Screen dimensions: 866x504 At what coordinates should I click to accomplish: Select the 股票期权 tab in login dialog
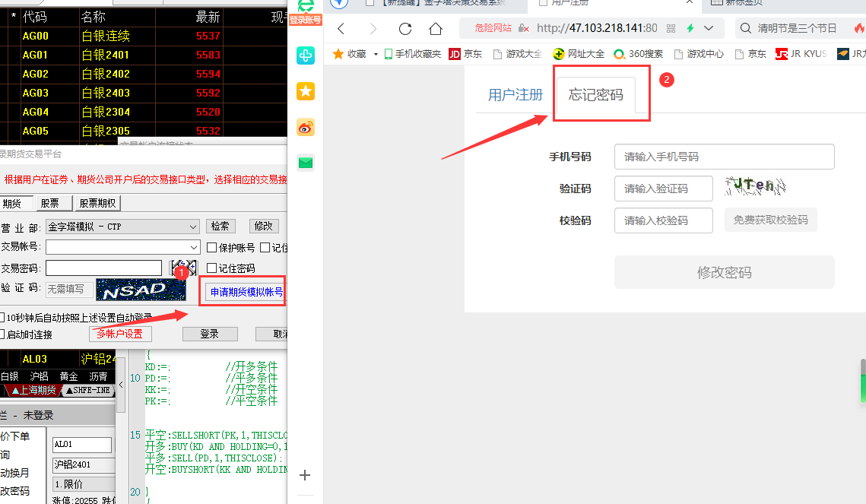click(x=97, y=203)
